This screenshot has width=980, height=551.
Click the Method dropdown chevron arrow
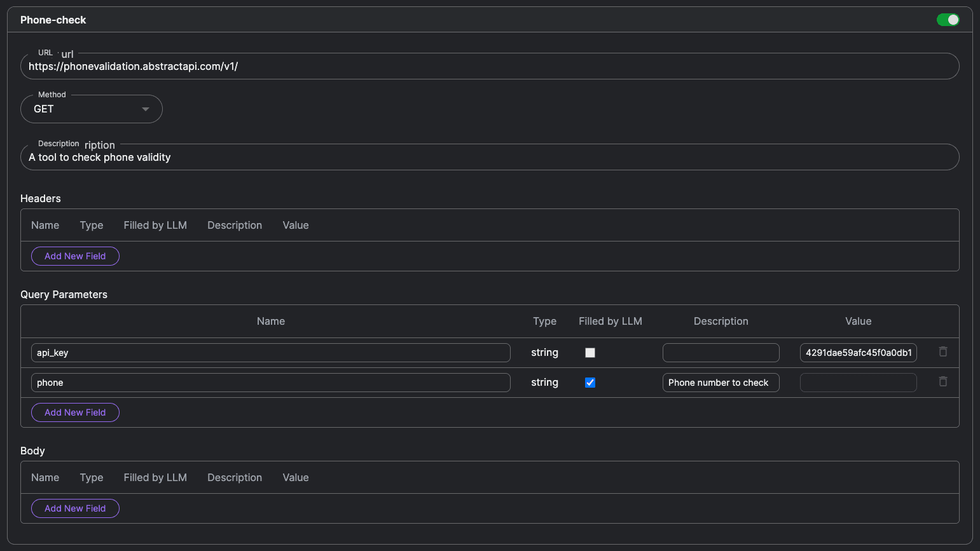[x=145, y=109]
